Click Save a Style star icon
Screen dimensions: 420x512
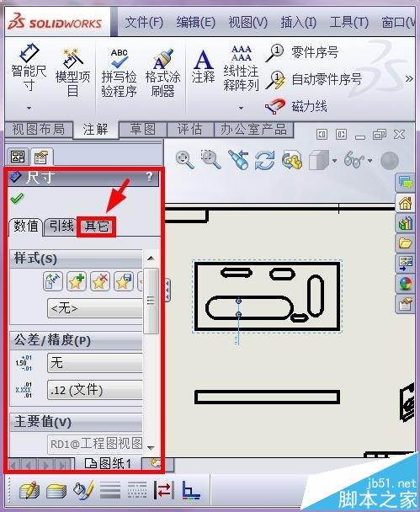coord(124,281)
